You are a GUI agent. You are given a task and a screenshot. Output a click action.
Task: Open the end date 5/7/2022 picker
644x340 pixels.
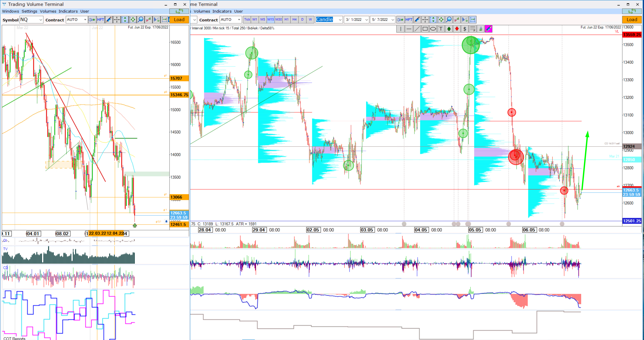click(382, 19)
